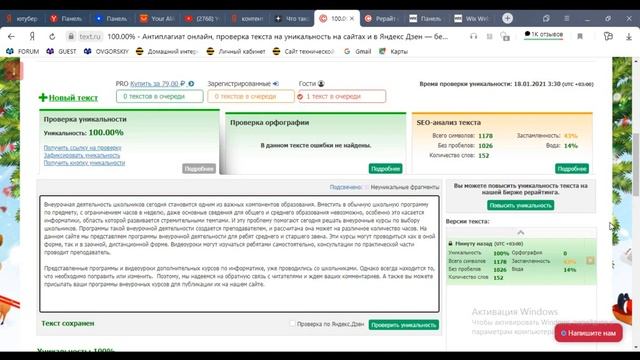
Task: Open the Сайт технической bookmark
Action: (303, 51)
